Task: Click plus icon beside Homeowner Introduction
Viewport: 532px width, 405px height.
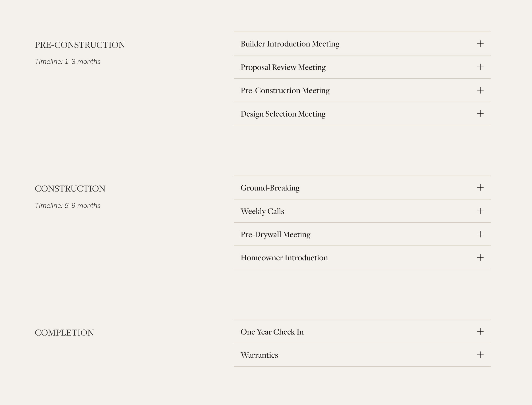Action: 480,257
